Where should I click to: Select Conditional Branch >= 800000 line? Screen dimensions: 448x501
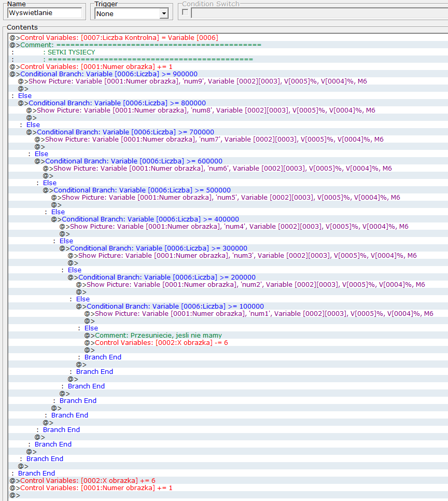[x=112, y=103]
